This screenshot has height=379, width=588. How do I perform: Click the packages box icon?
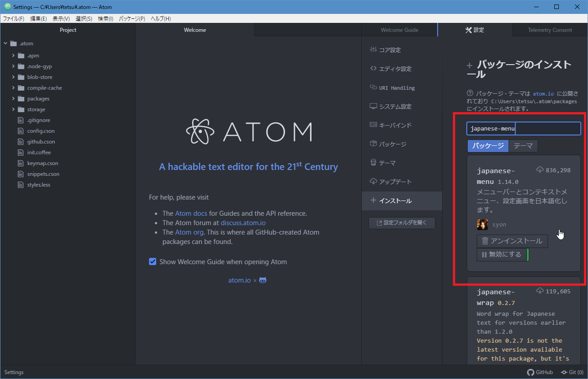pos(373,144)
